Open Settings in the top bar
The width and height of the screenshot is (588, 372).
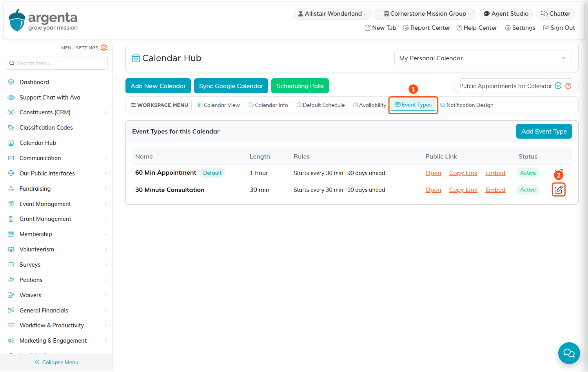pos(520,28)
